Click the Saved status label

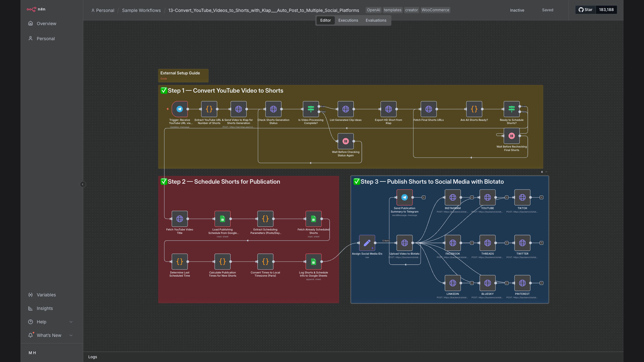[x=547, y=10]
